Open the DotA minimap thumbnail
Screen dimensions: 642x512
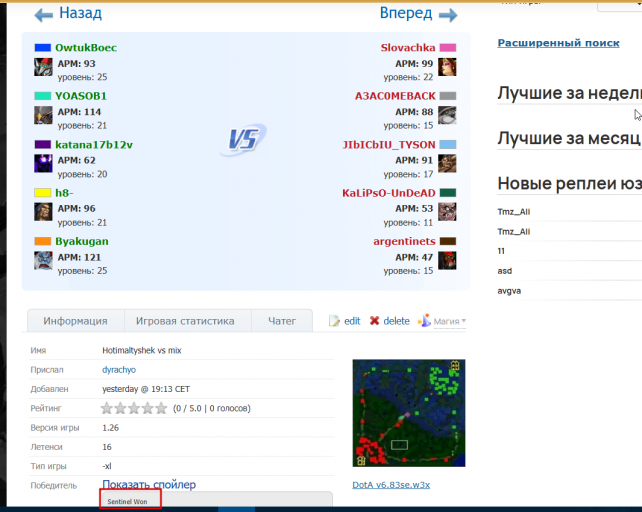[409, 413]
